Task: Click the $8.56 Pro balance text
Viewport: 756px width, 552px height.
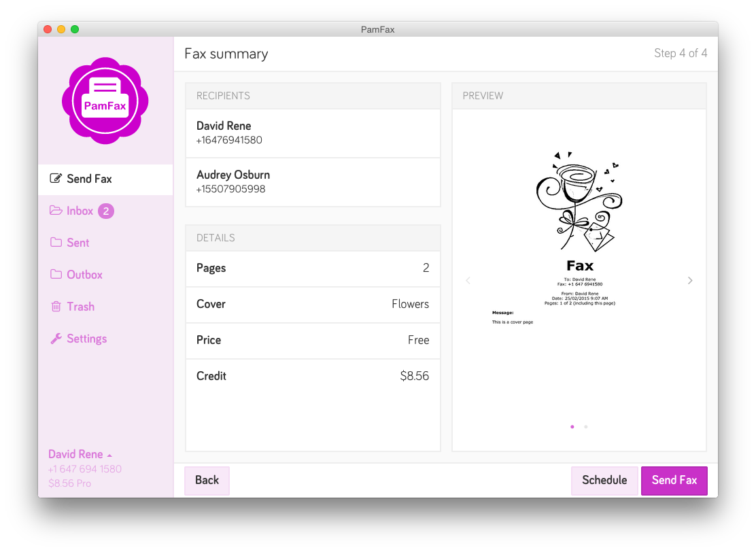Action: coord(69,483)
